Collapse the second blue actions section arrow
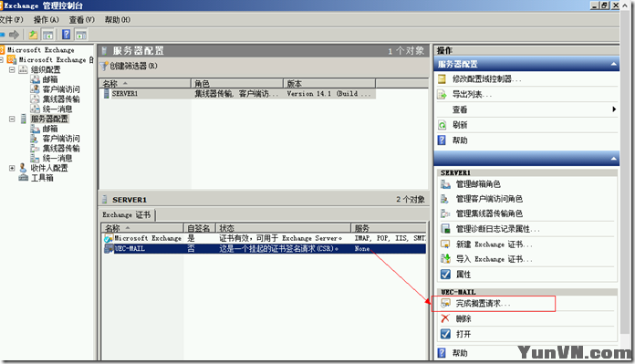Image resolution: width=635 pixels, height=364 pixels. point(613,159)
